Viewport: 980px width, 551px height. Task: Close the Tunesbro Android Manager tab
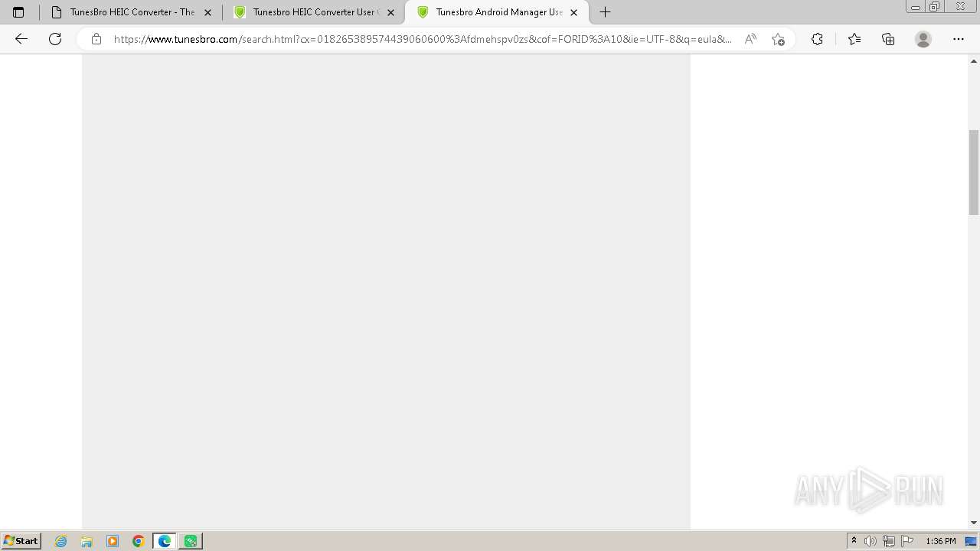pos(574,12)
